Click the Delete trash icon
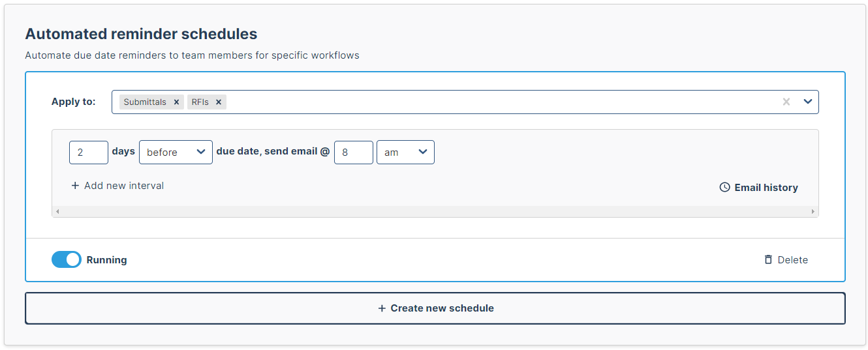This screenshot has width=868, height=350. point(768,259)
